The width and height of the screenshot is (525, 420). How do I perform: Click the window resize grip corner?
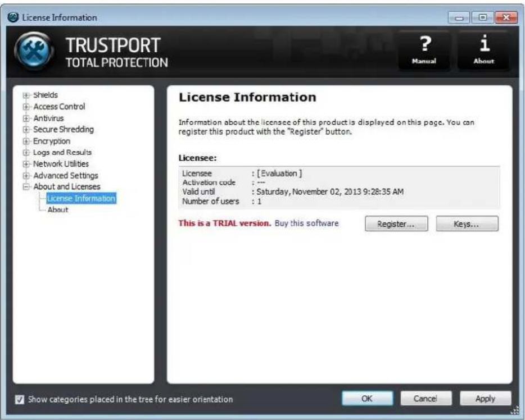515,410
